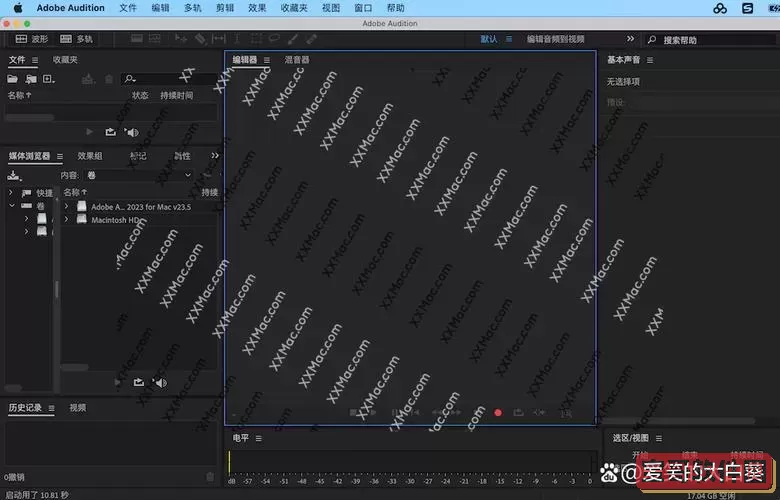This screenshot has height=500, width=780.
Task: Click the 状态 column header
Action: point(140,95)
